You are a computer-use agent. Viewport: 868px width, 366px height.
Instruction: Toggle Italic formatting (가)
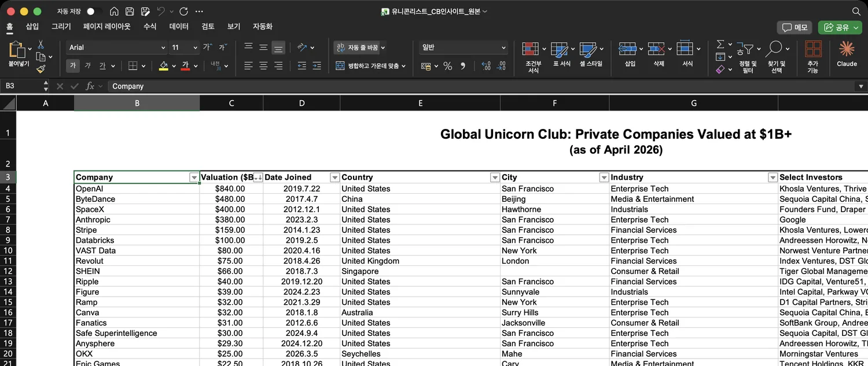tap(87, 66)
